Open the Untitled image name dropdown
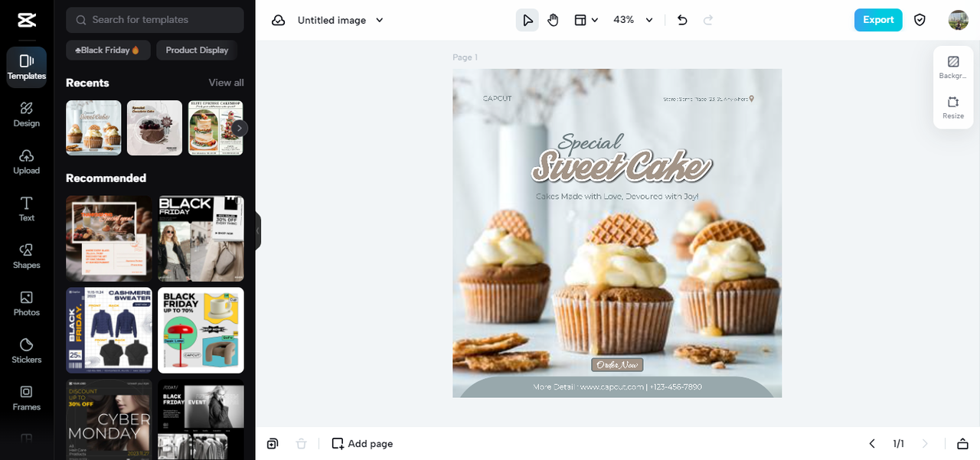Image resolution: width=980 pixels, height=460 pixels. [x=341, y=20]
